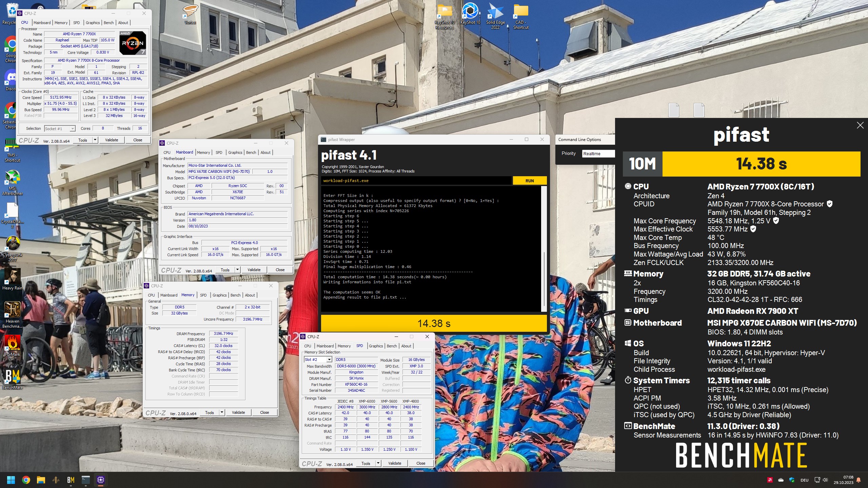Launch Cyberpunk 2077 desktop icon
The height and width of the screenshot is (488, 868).
(x=12, y=249)
